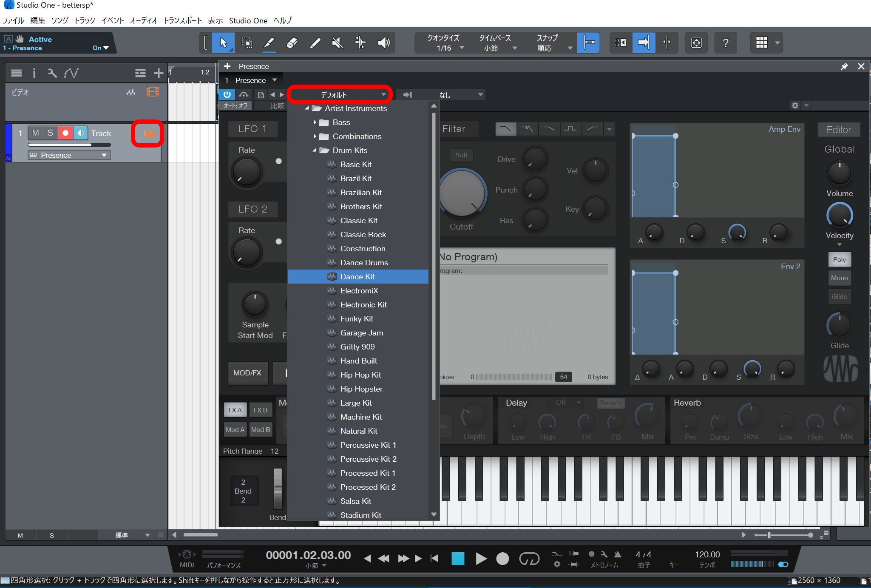
Task: Open the help question mark tool
Action: click(x=726, y=43)
